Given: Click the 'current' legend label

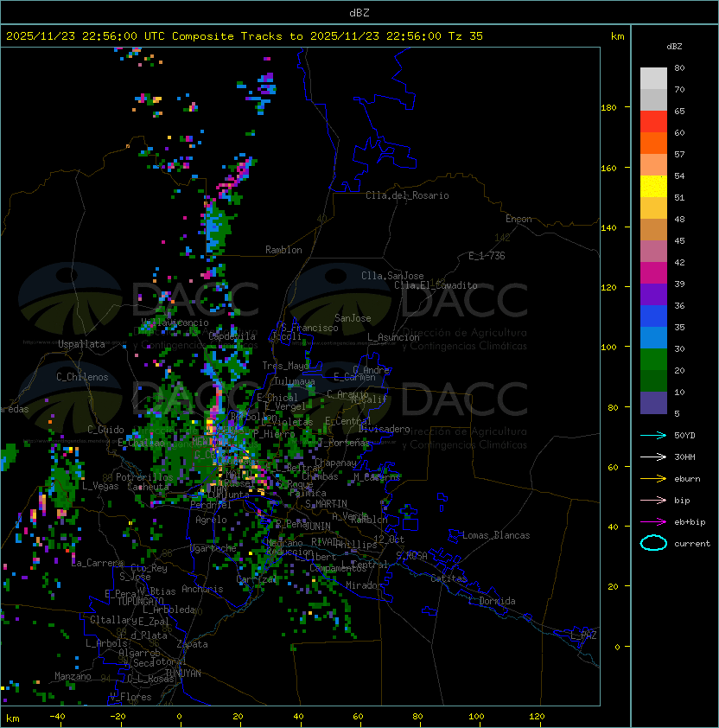Looking at the screenshot, I should click(x=692, y=544).
